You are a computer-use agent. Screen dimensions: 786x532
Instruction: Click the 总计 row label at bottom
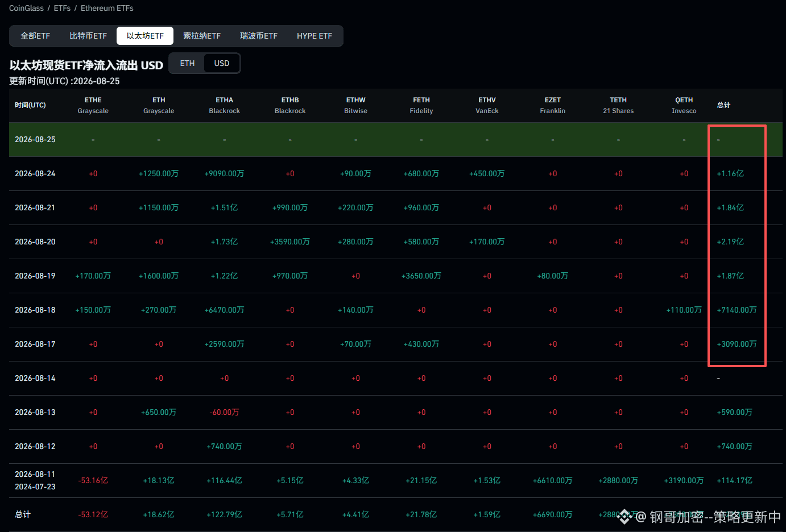pos(23,514)
